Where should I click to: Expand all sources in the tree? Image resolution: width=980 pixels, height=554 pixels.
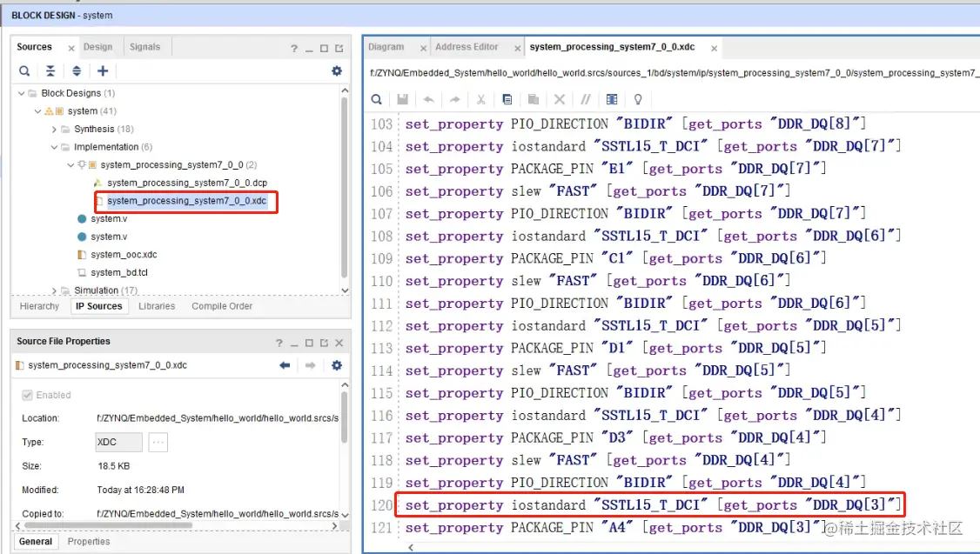click(x=77, y=71)
